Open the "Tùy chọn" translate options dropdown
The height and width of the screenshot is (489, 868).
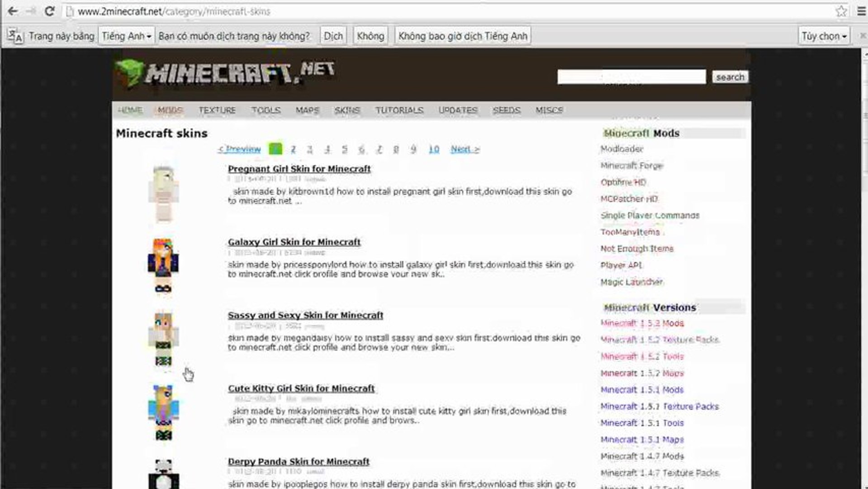824,36
